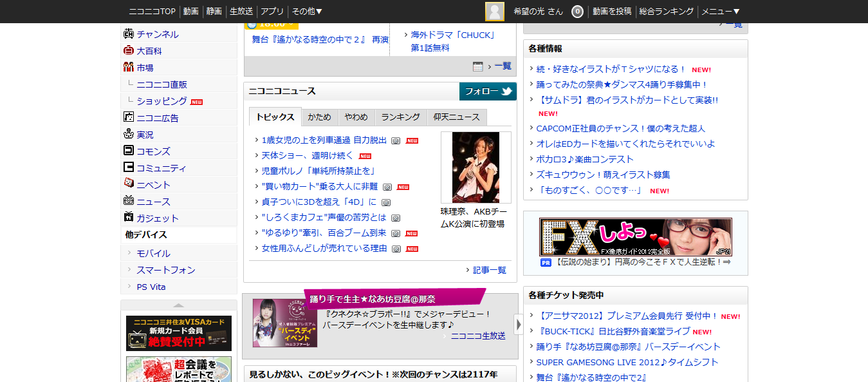Select the 仰天ニュース tab
The width and height of the screenshot is (868, 382).
457,117
